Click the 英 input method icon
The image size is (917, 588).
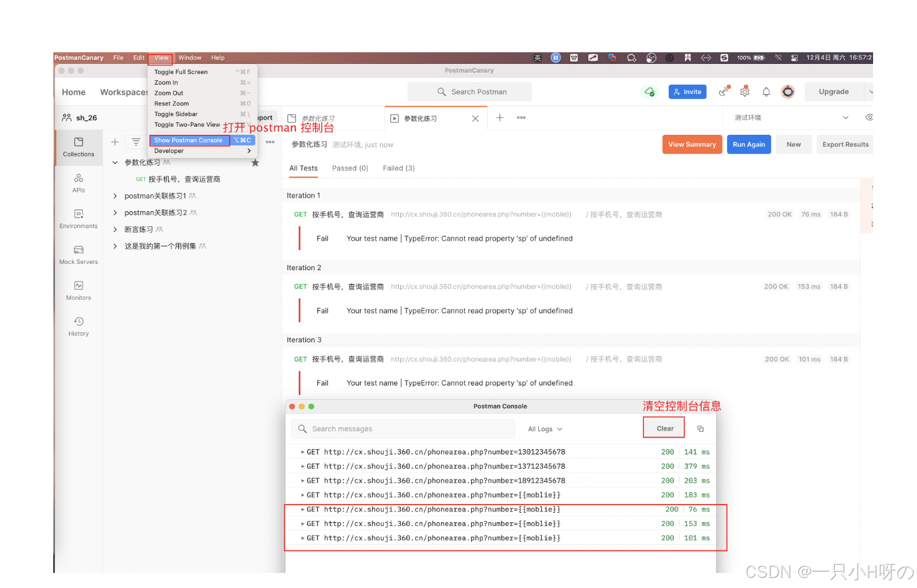tap(538, 58)
